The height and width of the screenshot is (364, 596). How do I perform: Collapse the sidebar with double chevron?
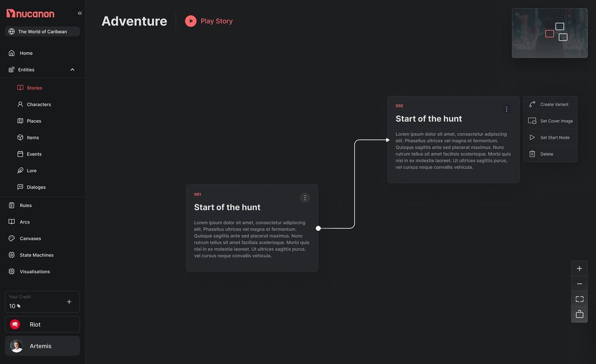click(80, 13)
